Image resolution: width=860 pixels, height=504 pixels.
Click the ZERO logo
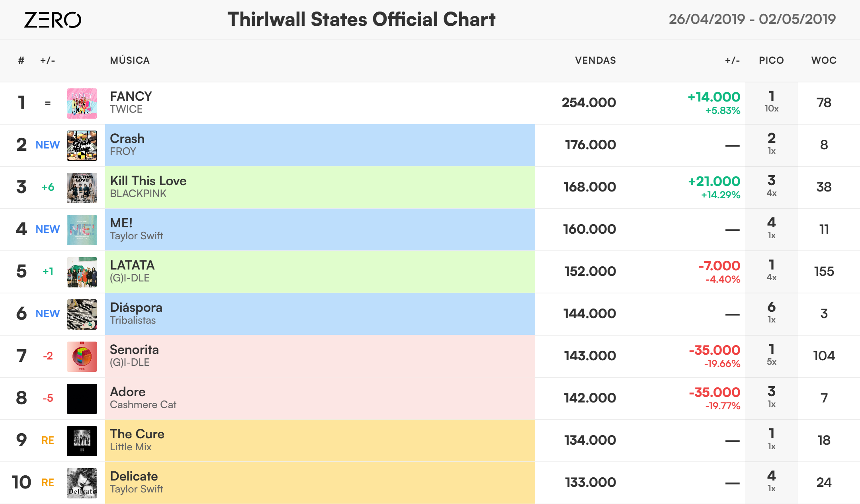coord(53,20)
